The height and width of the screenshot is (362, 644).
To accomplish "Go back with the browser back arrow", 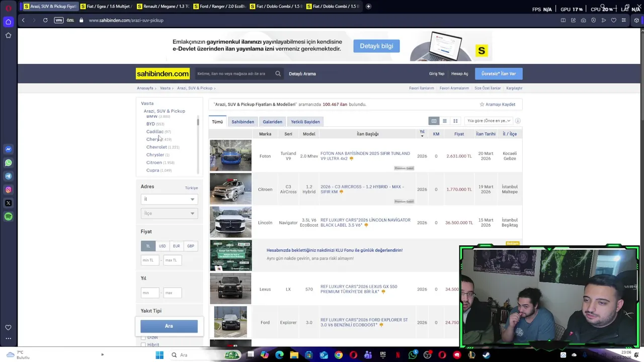I will tap(23, 20).
